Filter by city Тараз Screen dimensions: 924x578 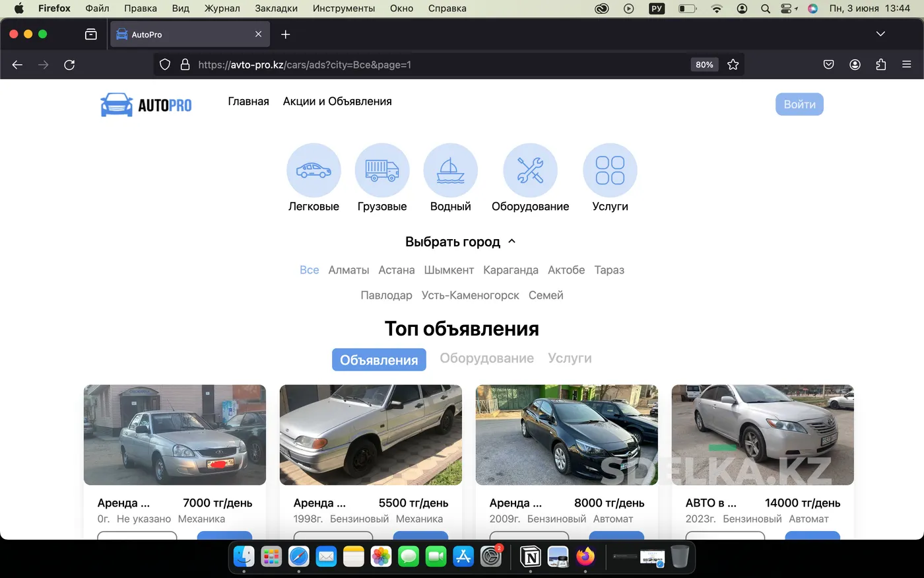pyautogui.click(x=609, y=270)
